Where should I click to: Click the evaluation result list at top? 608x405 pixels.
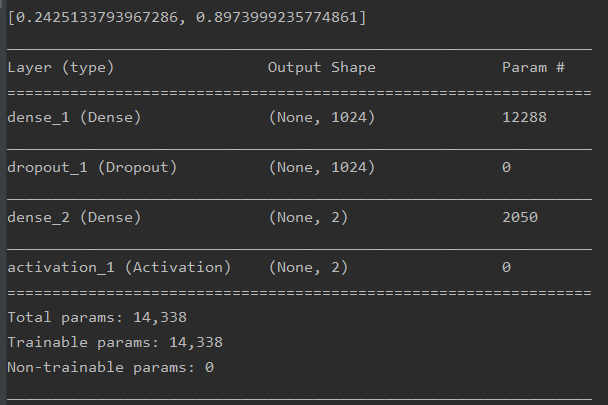point(187,17)
